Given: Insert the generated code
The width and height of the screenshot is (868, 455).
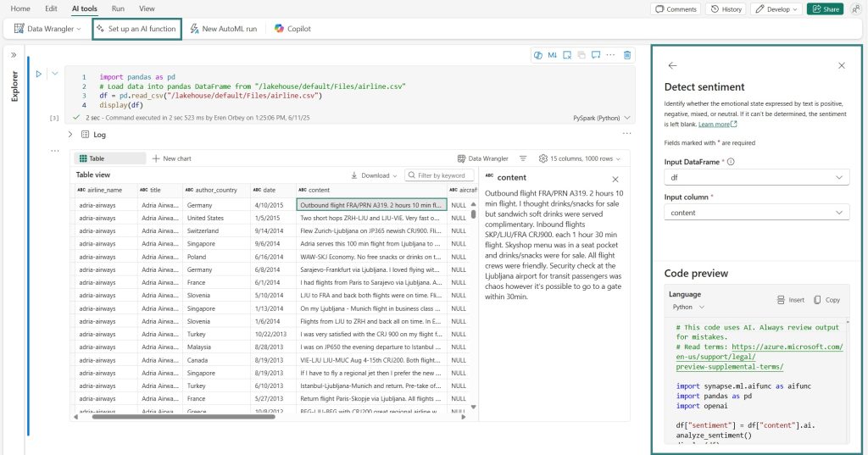Looking at the screenshot, I should 791,300.
